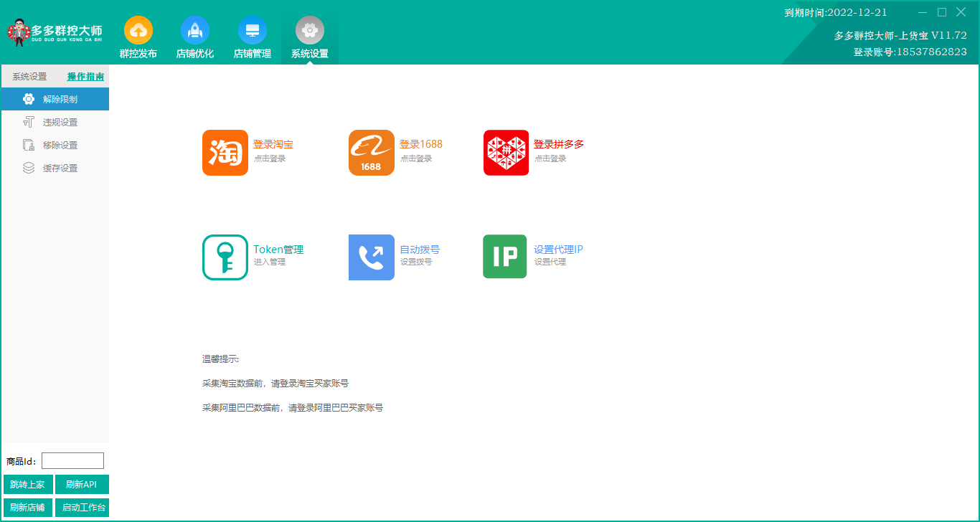
Task: Select the 店铺优化 rocket icon
Action: point(195,30)
